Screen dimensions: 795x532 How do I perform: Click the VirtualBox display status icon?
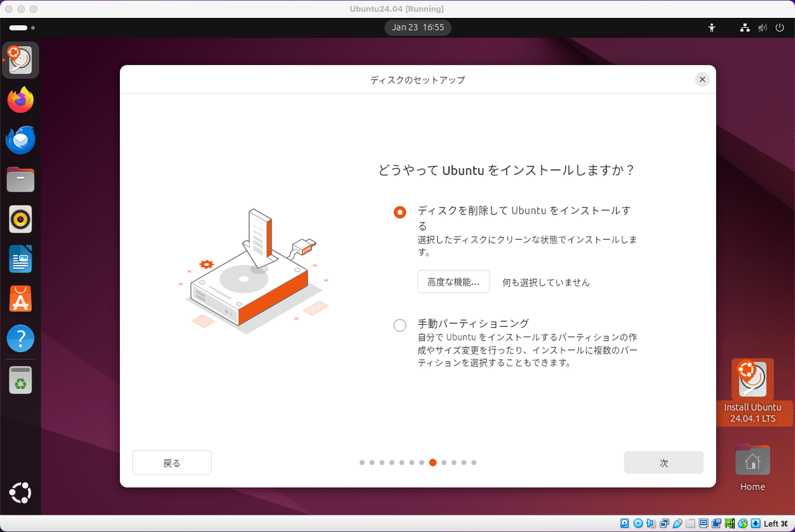704,523
